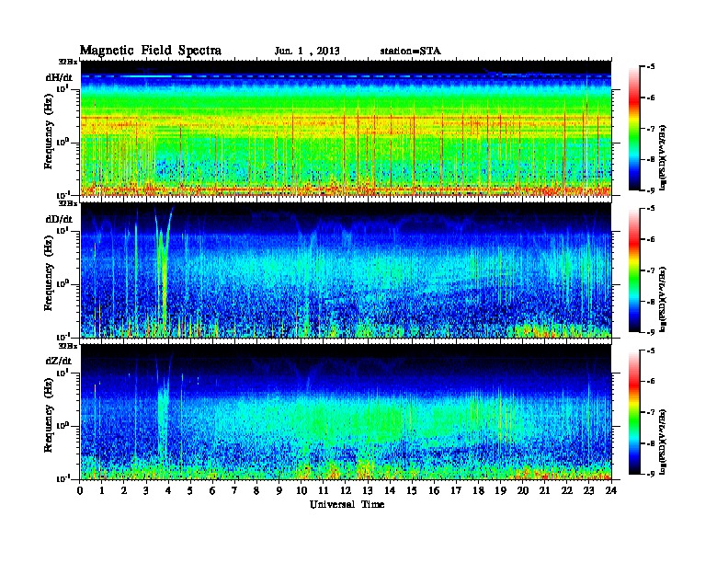
Task: Click hour "20" on the Universal Time axis
Action: click(523, 491)
